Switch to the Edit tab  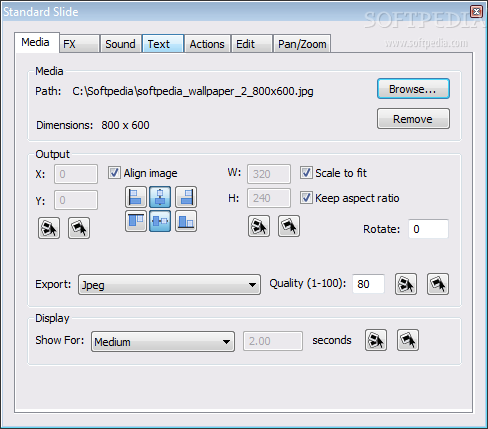pyautogui.click(x=252, y=44)
